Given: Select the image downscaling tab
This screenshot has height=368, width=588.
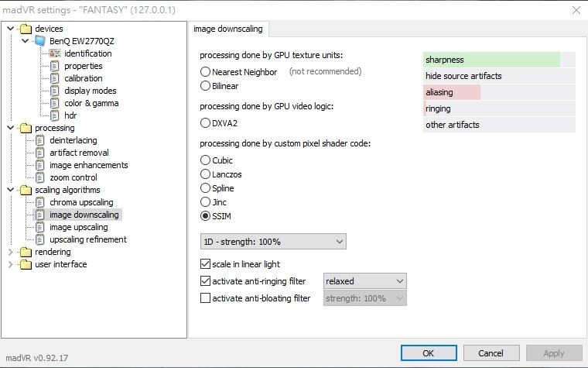Looking at the screenshot, I should point(227,29).
